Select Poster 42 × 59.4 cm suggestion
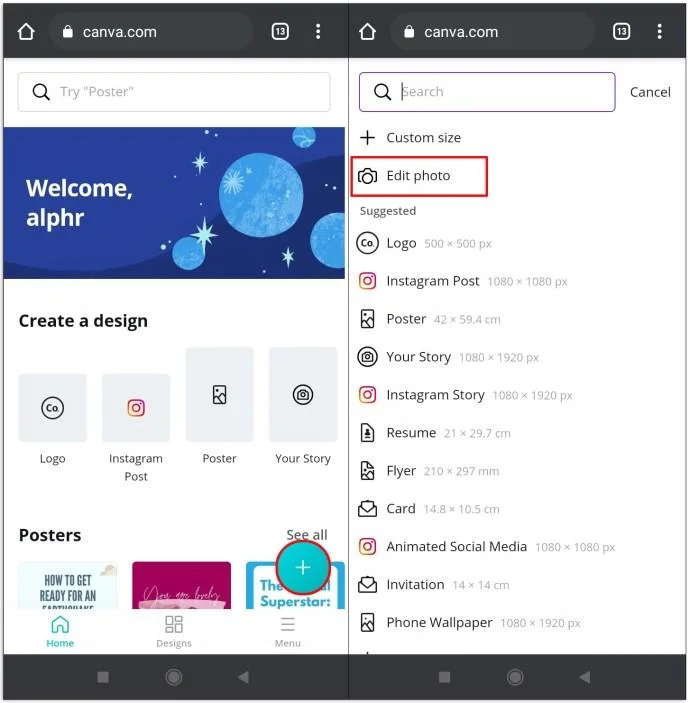 pos(429,319)
